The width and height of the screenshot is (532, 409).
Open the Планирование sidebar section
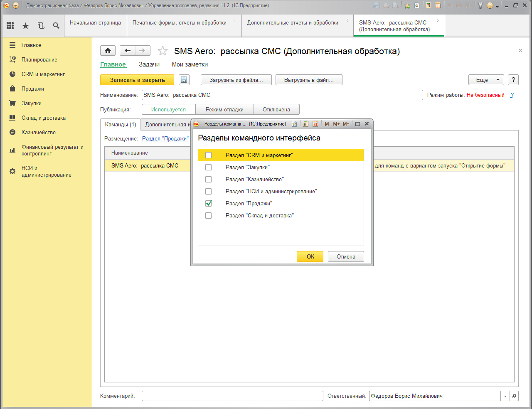39,59
